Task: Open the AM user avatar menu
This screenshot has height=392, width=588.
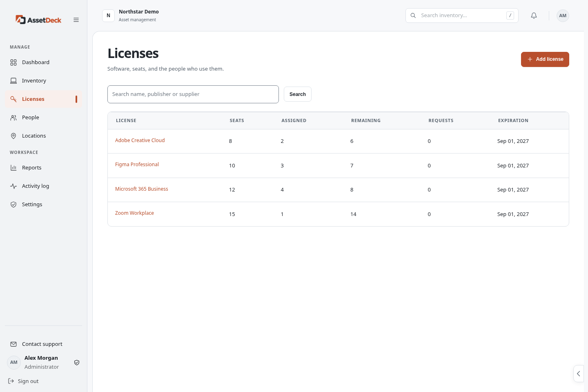Action: (563, 16)
